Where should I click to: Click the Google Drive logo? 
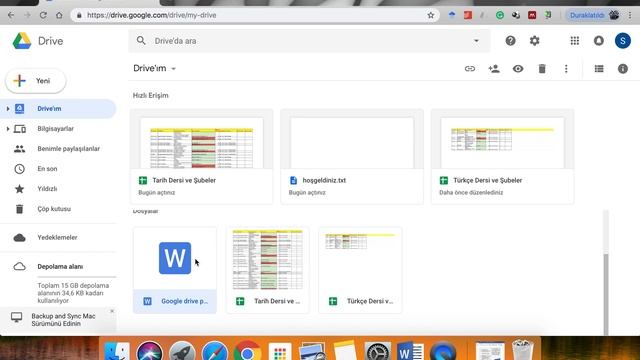pos(22,41)
